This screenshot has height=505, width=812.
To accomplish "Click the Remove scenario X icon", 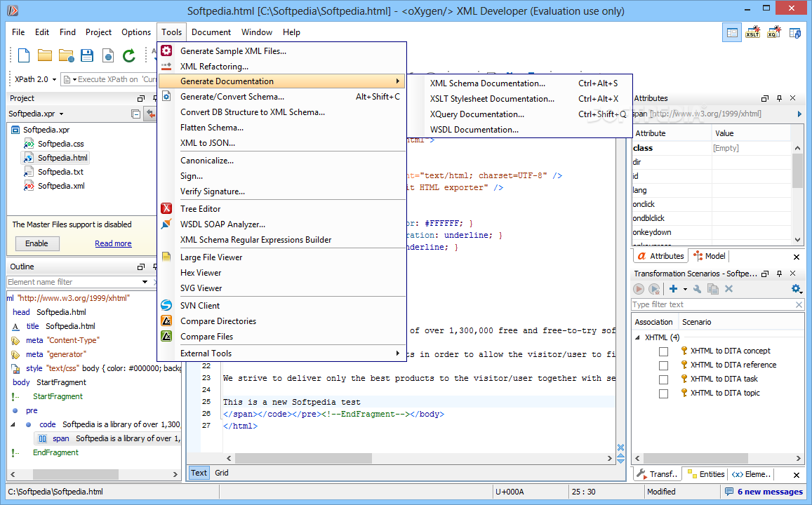I will point(728,289).
